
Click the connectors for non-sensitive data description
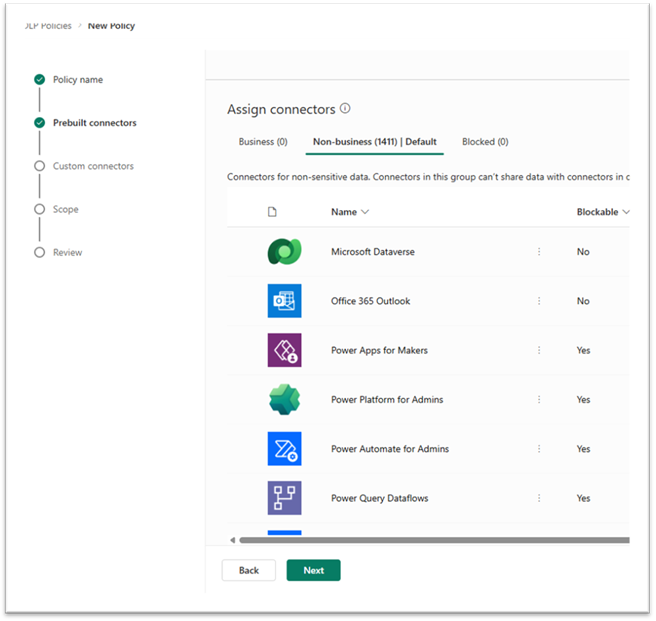pos(428,177)
